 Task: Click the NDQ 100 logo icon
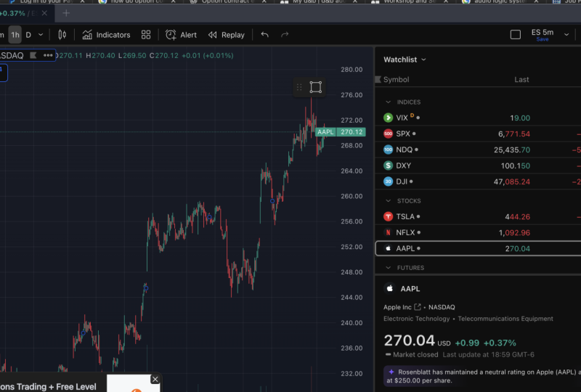pyautogui.click(x=388, y=150)
